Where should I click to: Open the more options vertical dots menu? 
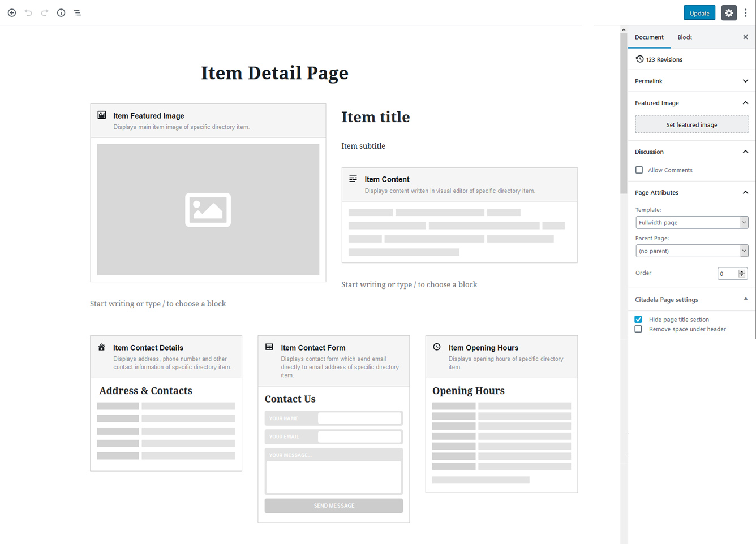745,13
